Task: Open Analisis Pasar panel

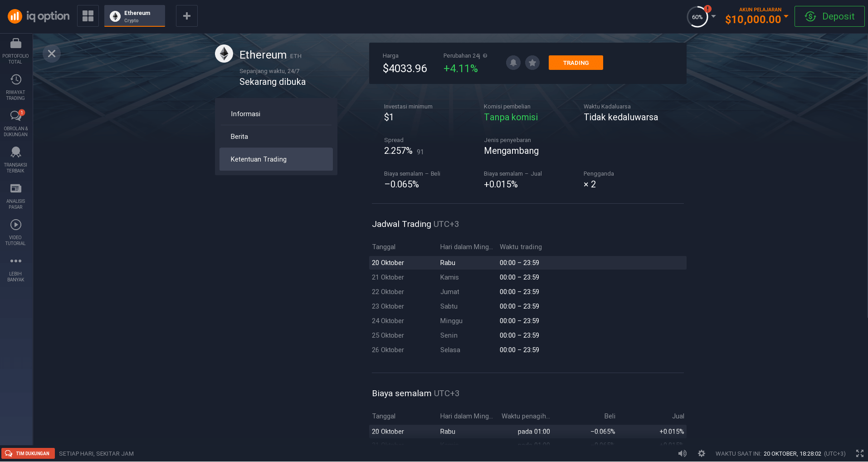Action: coord(15,194)
